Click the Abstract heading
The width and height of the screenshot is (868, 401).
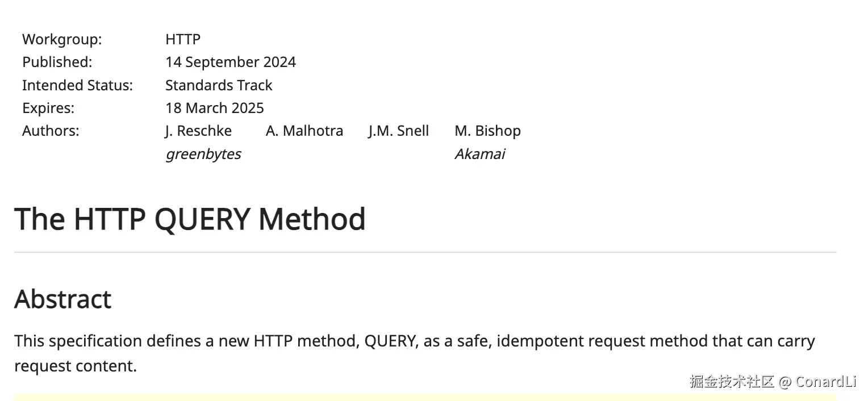pos(62,299)
